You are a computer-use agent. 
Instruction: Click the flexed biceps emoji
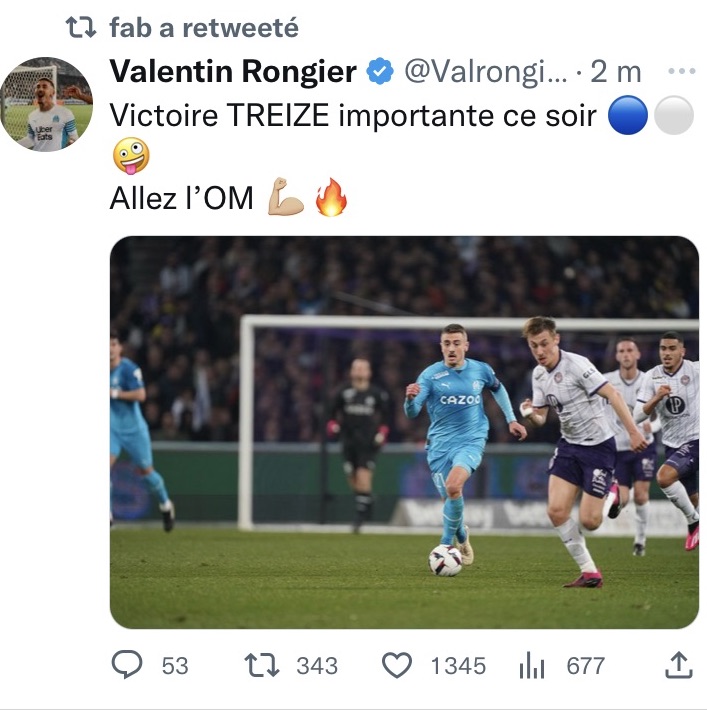pos(286,198)
